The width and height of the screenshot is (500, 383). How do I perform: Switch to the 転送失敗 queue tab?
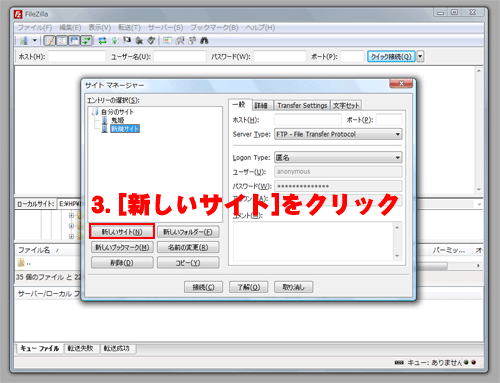pos(81,348)
